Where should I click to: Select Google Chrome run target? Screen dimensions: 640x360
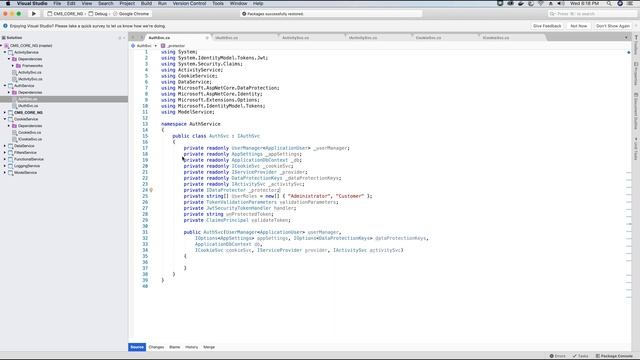click(131, 13)
